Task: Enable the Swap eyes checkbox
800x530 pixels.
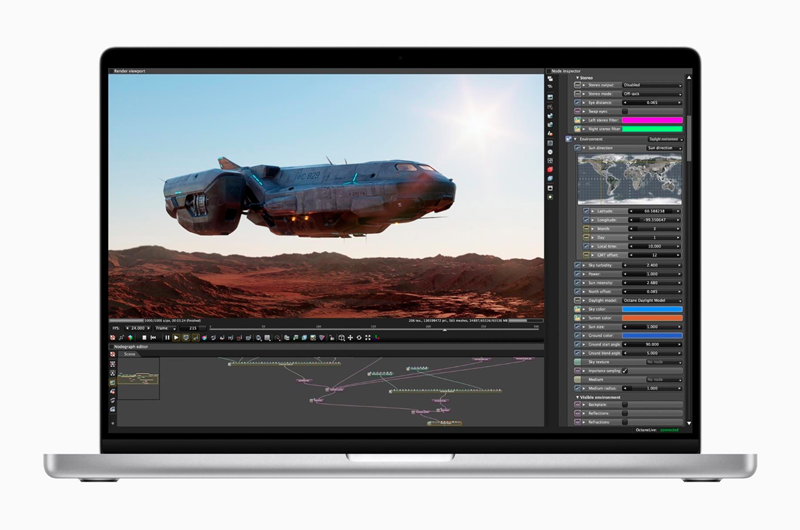Action: (x=625, y=111)
